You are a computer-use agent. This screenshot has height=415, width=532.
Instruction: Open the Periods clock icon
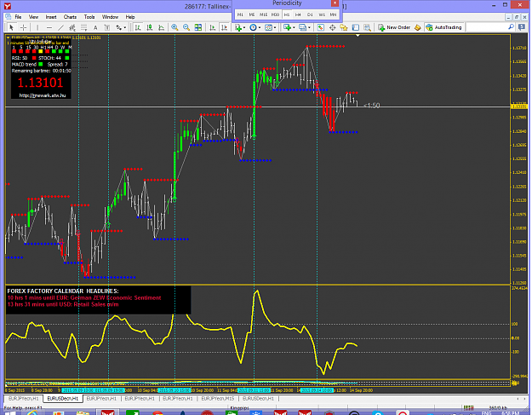(x=253, y=27)
